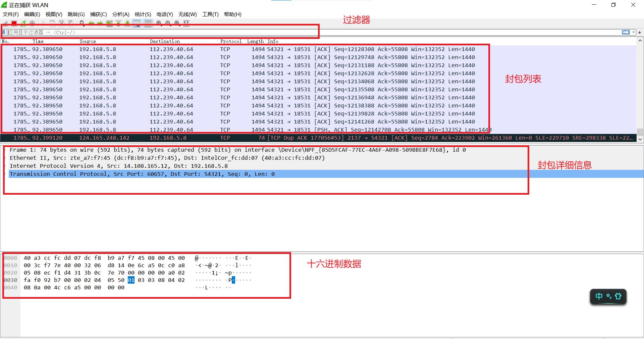Select packet row with Seq=12141268
The height and width of the screenshot is (339, 644).
tap(318, 122)
